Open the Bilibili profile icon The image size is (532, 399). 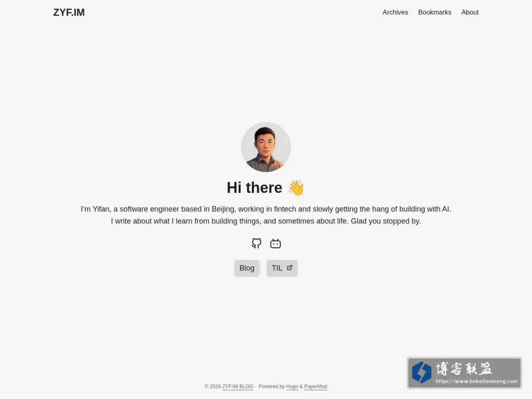(276, 243)
